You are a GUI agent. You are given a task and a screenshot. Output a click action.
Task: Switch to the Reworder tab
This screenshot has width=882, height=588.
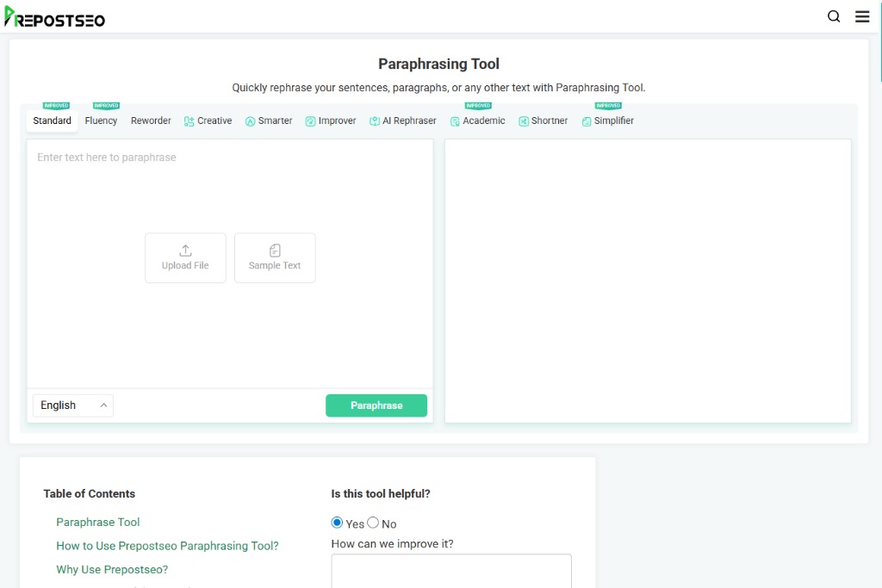pyautogui.click(x=150, y=121)
